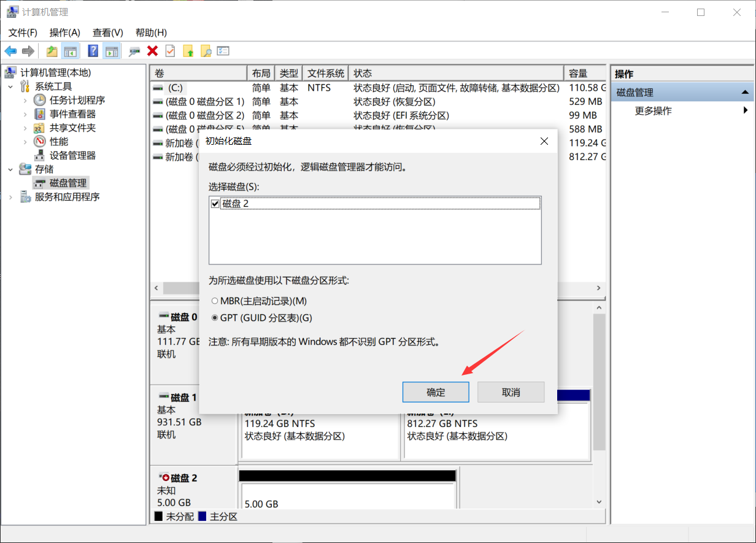The width and height of the screenshot is (756, 543).
Task: Open the 帮助(H) menu
Action: pyautogui.click(x=151, y=33)
